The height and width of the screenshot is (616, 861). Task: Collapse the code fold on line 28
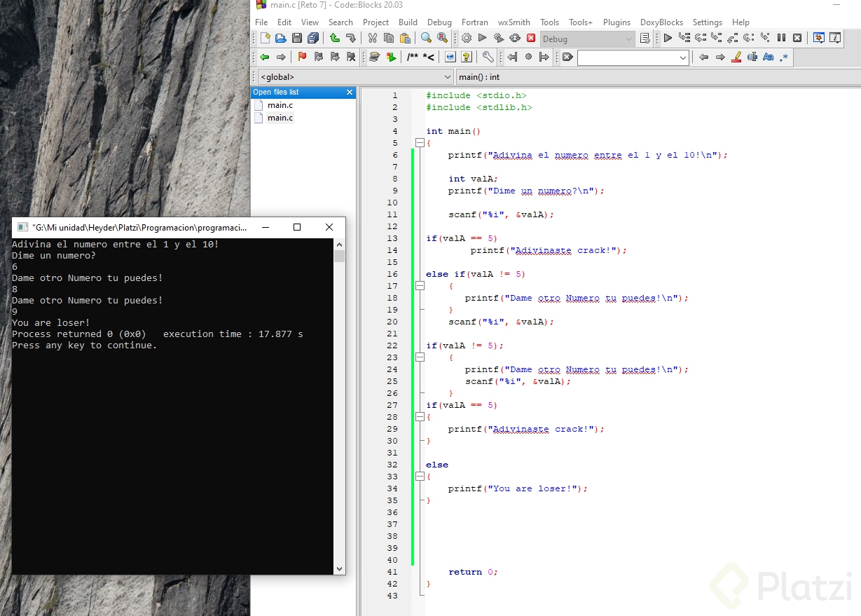[x=420, y=417]
